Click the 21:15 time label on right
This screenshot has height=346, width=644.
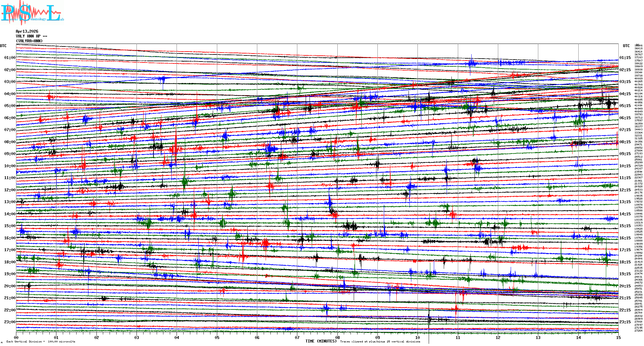tap(625, 298)
